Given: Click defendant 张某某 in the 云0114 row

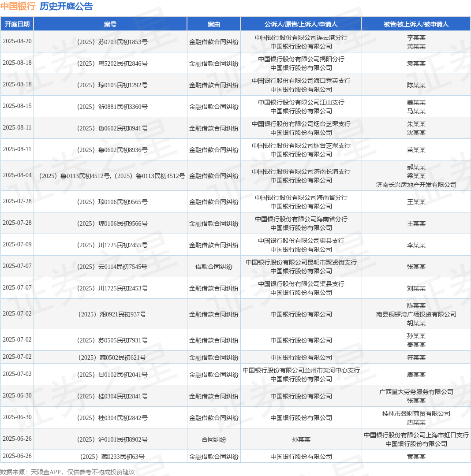Looking at the screenshot, I should [x=416, y=267].
